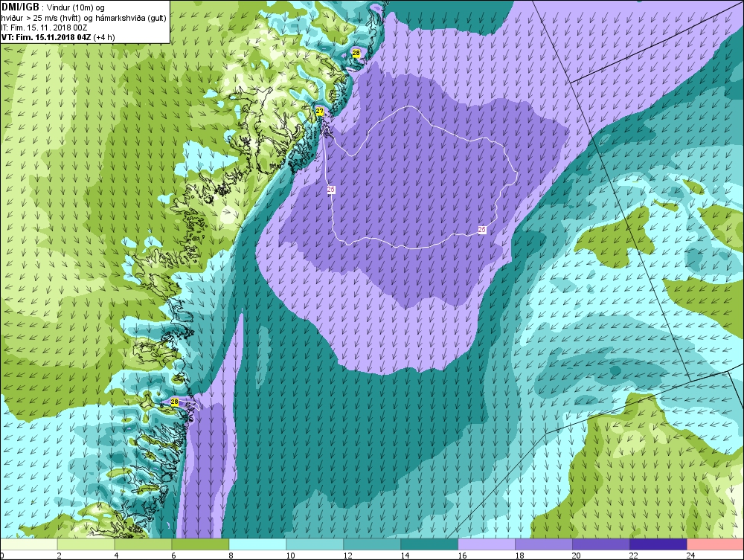Click the legend value '2'
744x560 pixels.
point(60,556)
